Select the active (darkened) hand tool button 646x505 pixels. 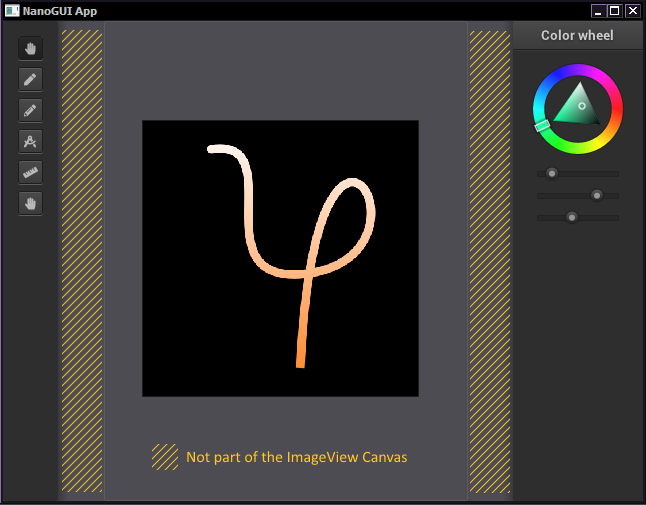(x=30, y=49)
